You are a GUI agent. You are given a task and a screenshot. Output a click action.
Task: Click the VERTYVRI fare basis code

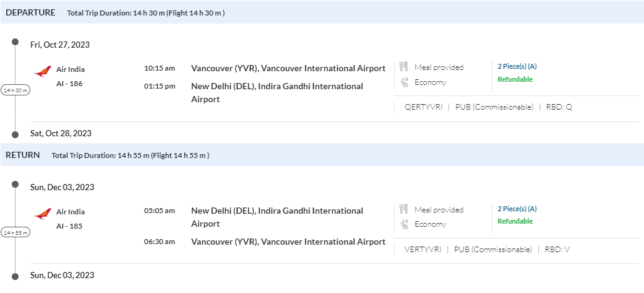423,250
